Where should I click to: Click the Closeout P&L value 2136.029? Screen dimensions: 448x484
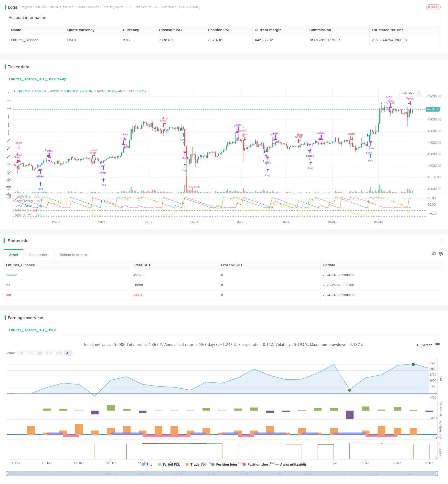[167, 40]
